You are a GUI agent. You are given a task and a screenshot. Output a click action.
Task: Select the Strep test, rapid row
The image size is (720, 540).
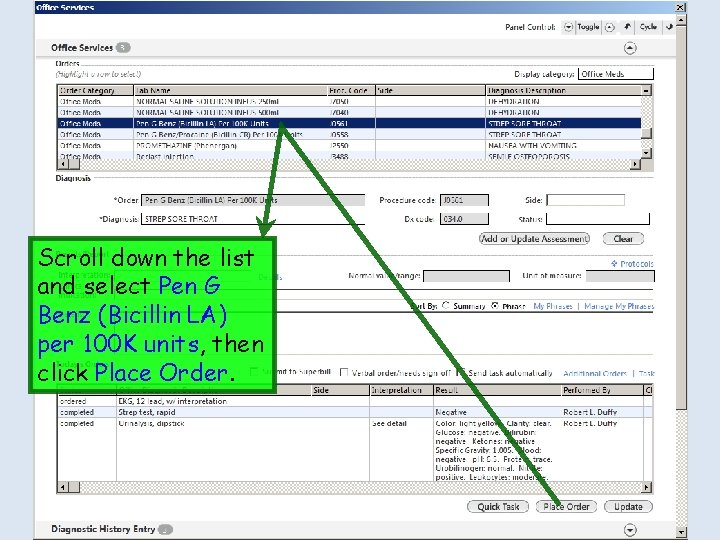pos(354,412)
